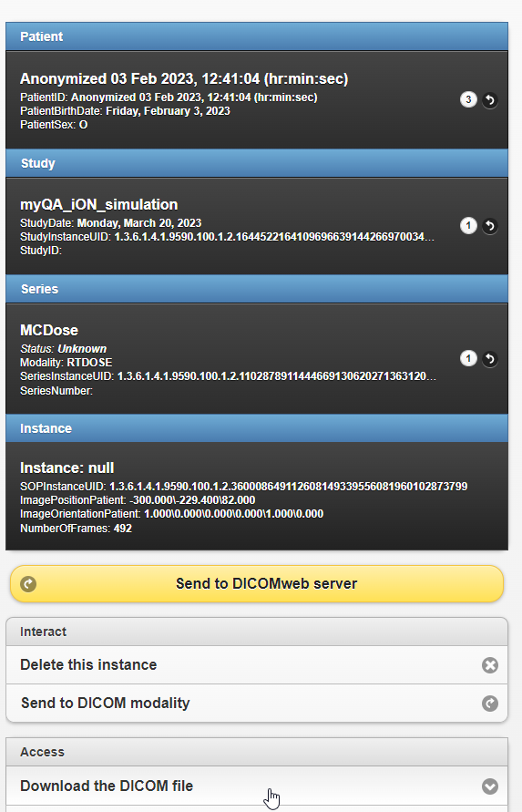Click the Access section header
This screenshot has width=522, height=812.
click(x=257, y=753)
